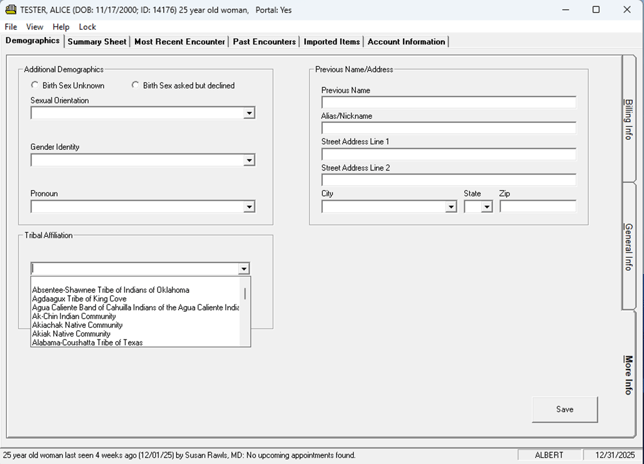This screenshot has width=644, height=464.
Task: Switch to the Past Encounters tab
Action: [264, 42]
